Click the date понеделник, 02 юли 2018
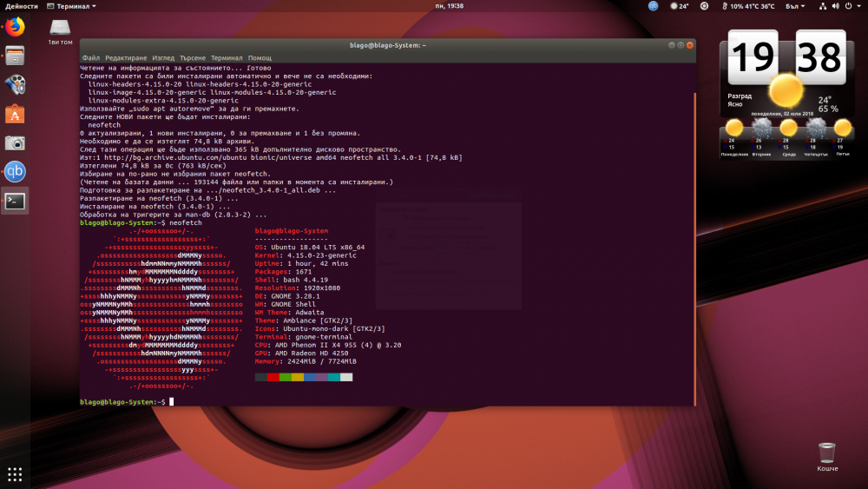 point(782,114)
